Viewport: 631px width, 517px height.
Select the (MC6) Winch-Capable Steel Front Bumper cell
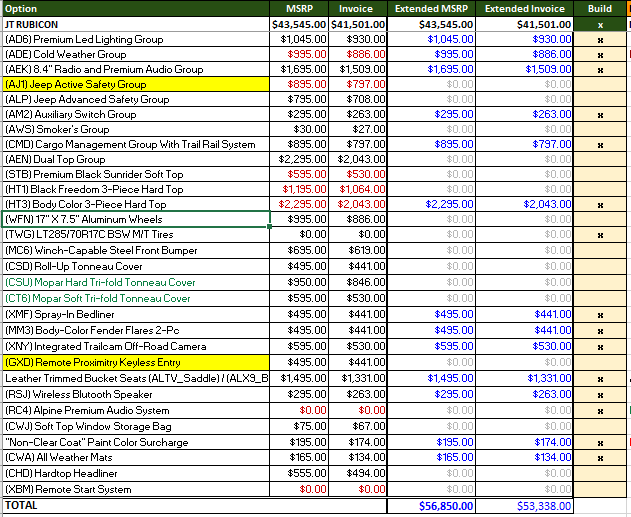136,250
